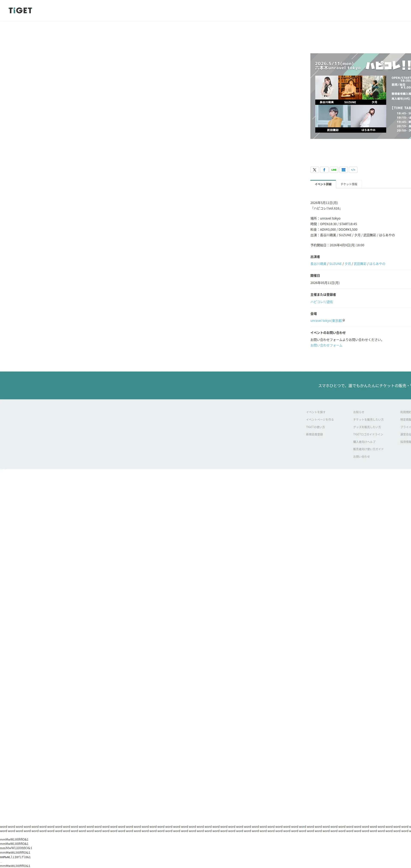View the blue はらあやの performer link
This screenshot has height=868, width=411.
coord(377,264)
